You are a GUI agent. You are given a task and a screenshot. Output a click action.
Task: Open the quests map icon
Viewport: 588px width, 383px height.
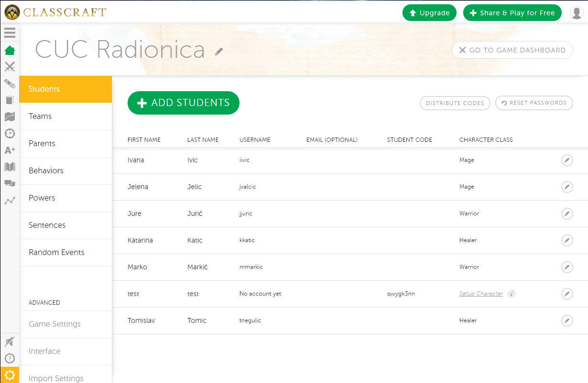pos(10,117)
